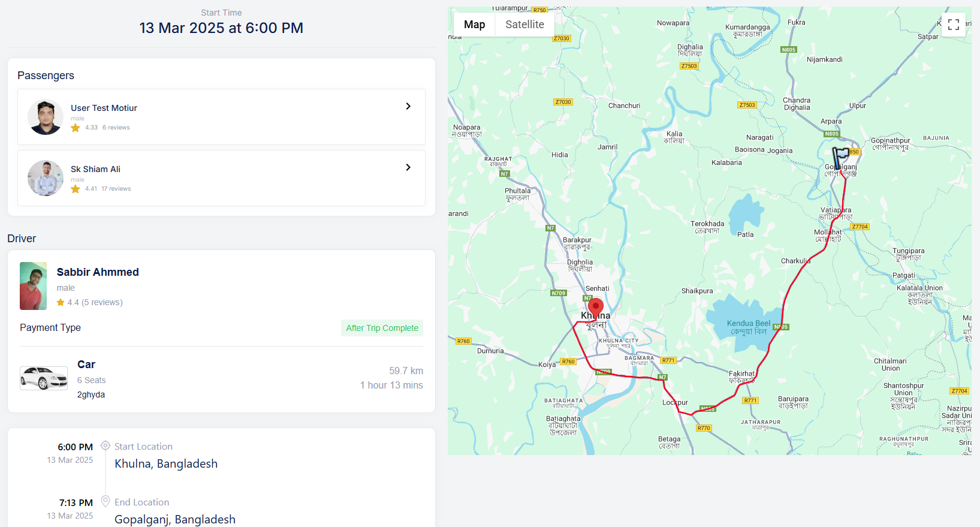Click the Kendua Beel label on map
The height and width of the screenshot is (527, 980).
[x=748, y=324]
